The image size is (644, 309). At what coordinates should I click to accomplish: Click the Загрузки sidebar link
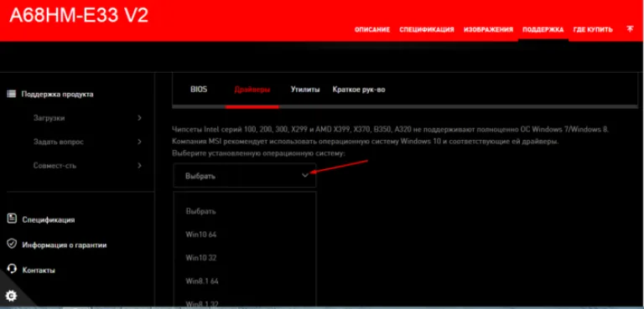pos(49,118)
